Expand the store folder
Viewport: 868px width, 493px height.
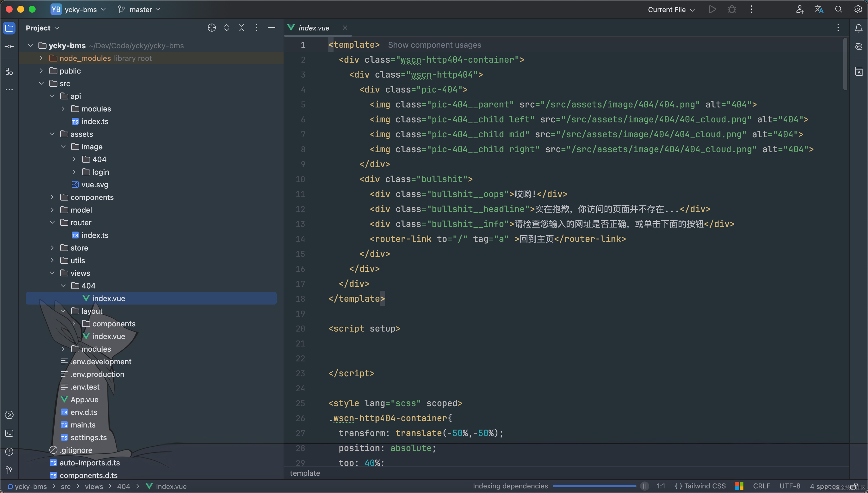[52, 248]
